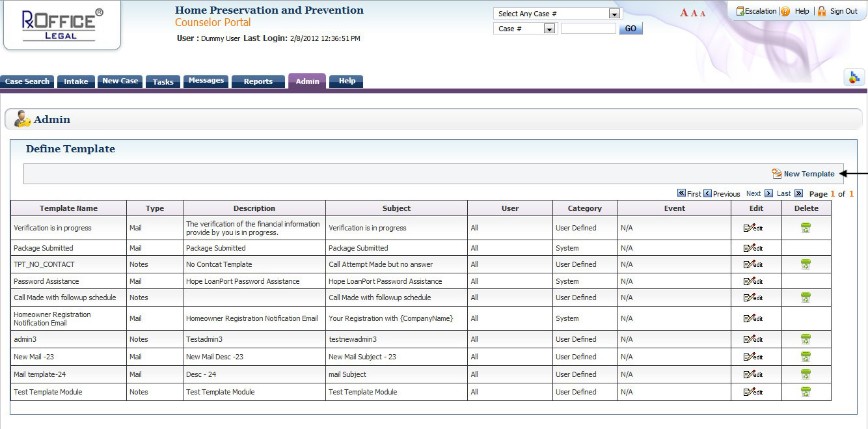This screenshot has height=429, width=868.
Task: Select the Password Assistance template name cell
Action: 68,281
